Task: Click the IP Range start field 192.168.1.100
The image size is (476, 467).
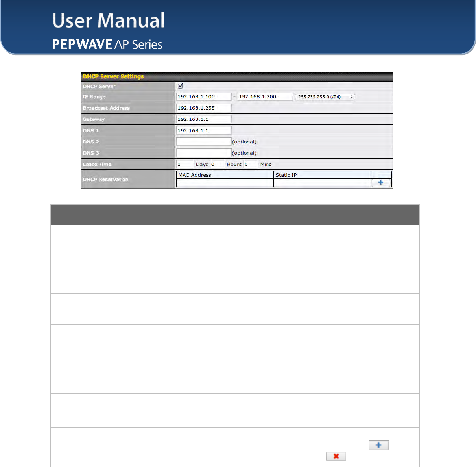Action: 204,97
